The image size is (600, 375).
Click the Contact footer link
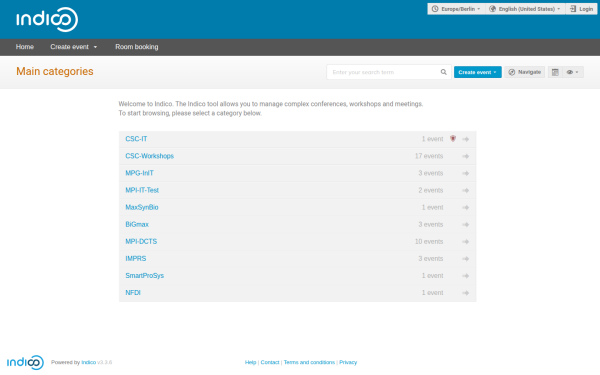tap(270, 362)
